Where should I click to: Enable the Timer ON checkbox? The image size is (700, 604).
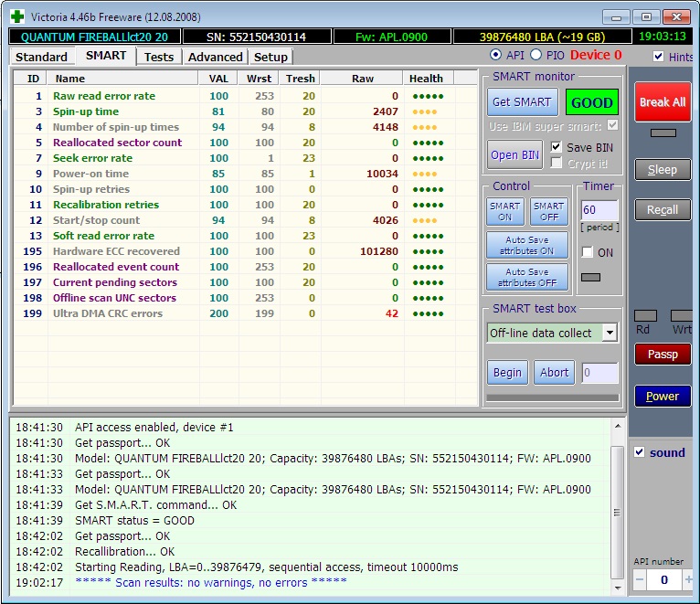[x=587, y=252]
